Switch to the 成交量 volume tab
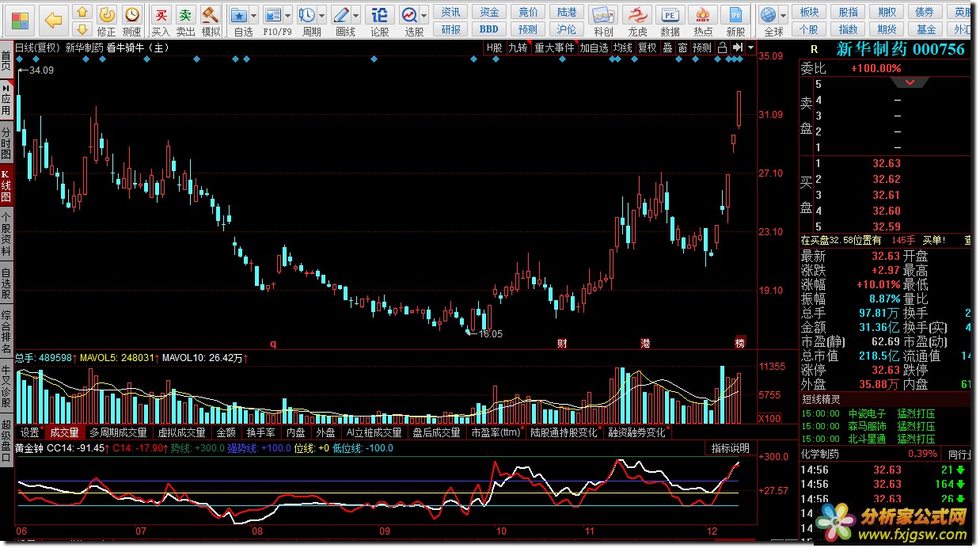The image size is (980, 548). (64, 432)
